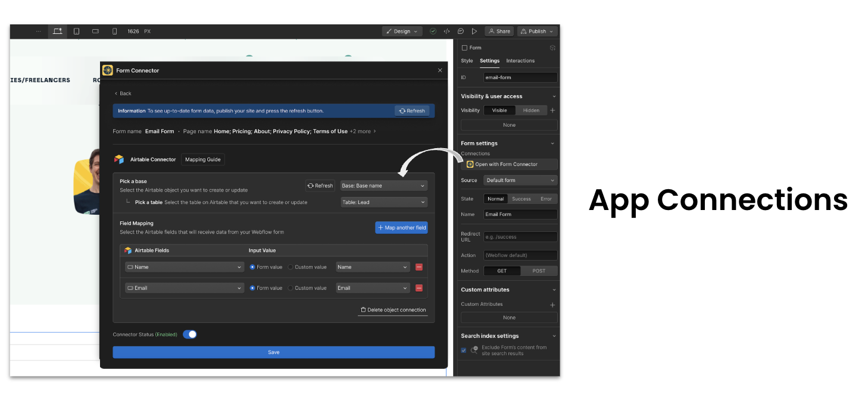Open the Design mode dropdown
This screenshot has height=401, width=868.
click(x=402, y=31)
